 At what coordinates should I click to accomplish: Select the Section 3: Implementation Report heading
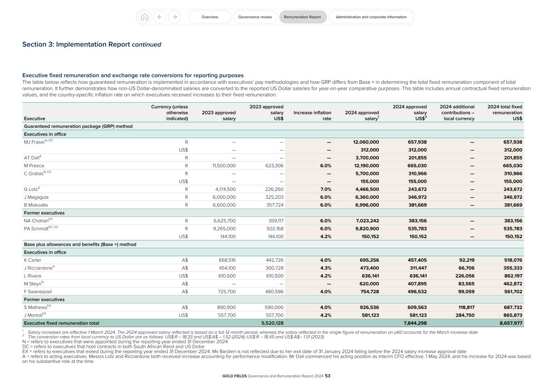(92, 44)
